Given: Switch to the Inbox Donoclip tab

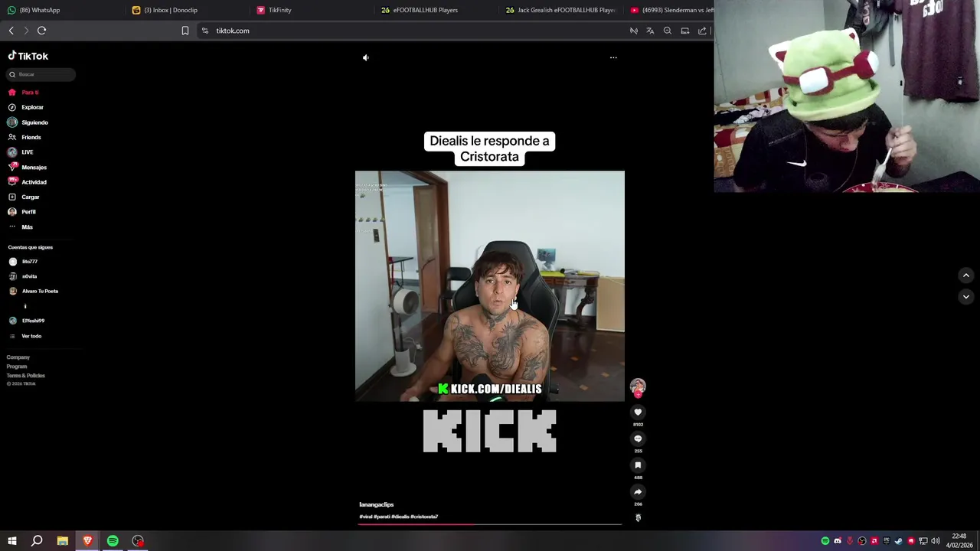Looking at the screenshot, I should click(186, 10).
